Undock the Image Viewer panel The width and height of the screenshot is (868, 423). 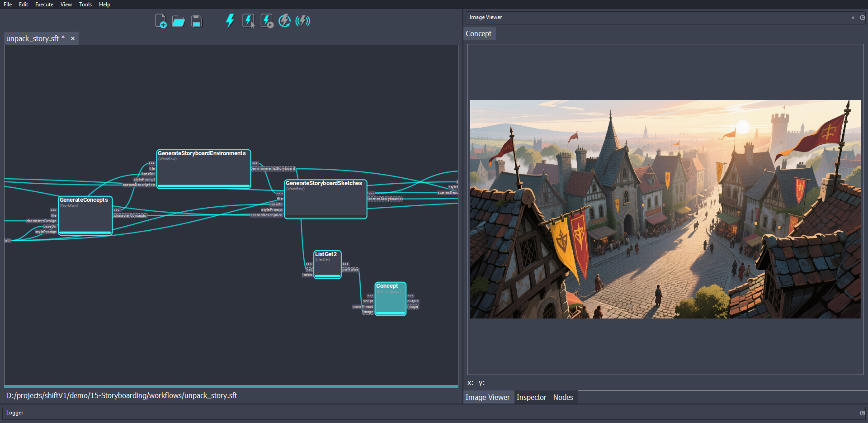862,18
